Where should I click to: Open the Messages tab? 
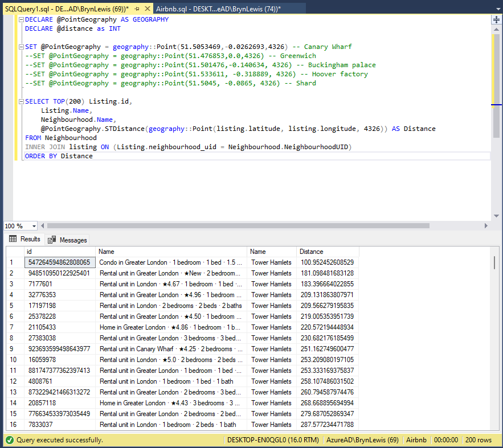click(73, 240)
